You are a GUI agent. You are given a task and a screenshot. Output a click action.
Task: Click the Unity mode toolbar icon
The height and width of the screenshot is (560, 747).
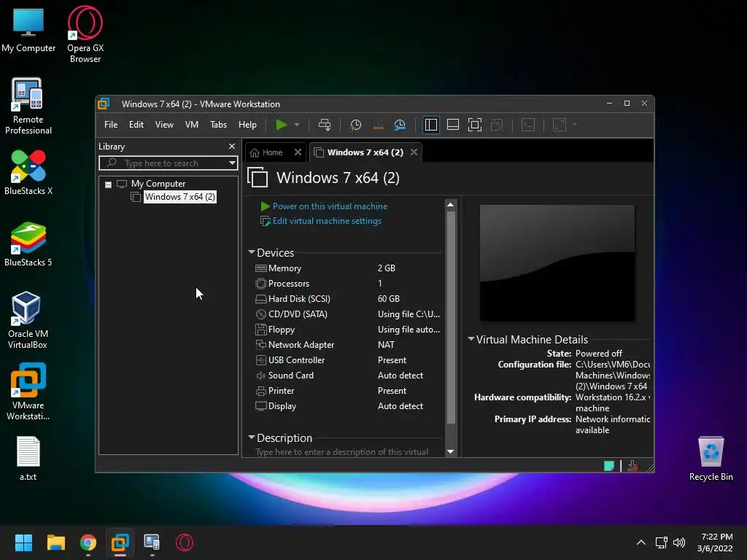(x=497, y=125)
